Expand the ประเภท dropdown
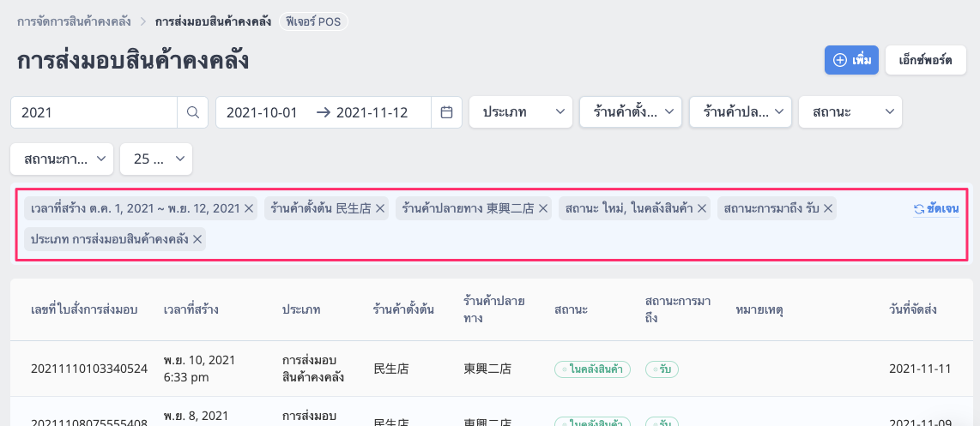The image size is (980, 426). (x=521, y=112)
